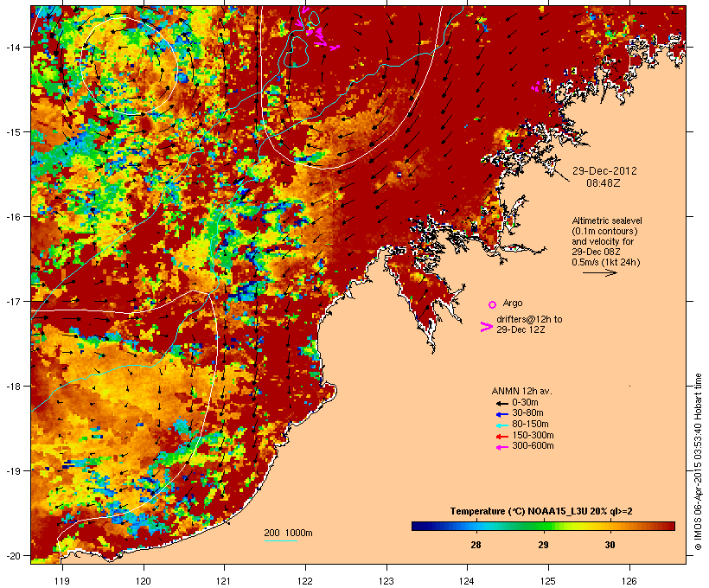Click latitude axis label -20
The image size is (709, 588).
(x=12, y=555)
